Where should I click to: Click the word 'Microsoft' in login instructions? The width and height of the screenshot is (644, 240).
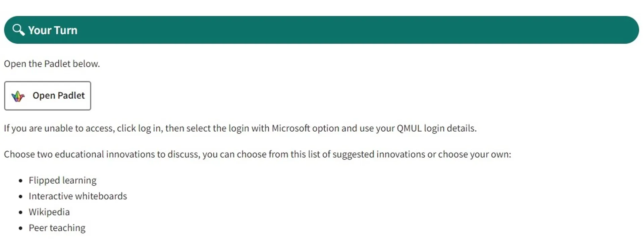click(x=291, y=128)
